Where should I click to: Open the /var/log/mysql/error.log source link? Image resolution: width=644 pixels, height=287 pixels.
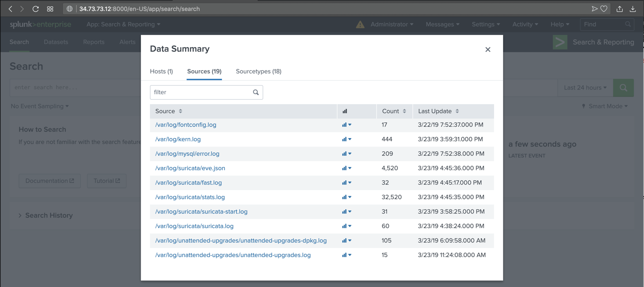click(x=187, y=154)
